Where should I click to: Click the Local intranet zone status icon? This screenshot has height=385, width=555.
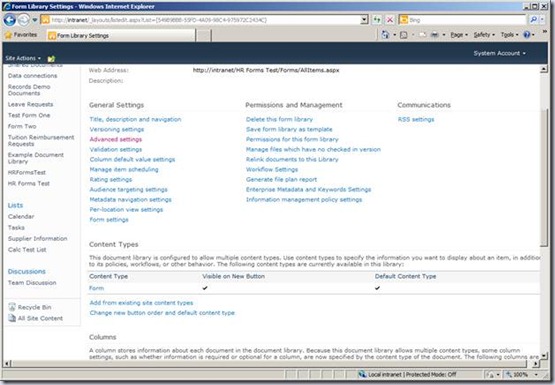pos(361,374)
